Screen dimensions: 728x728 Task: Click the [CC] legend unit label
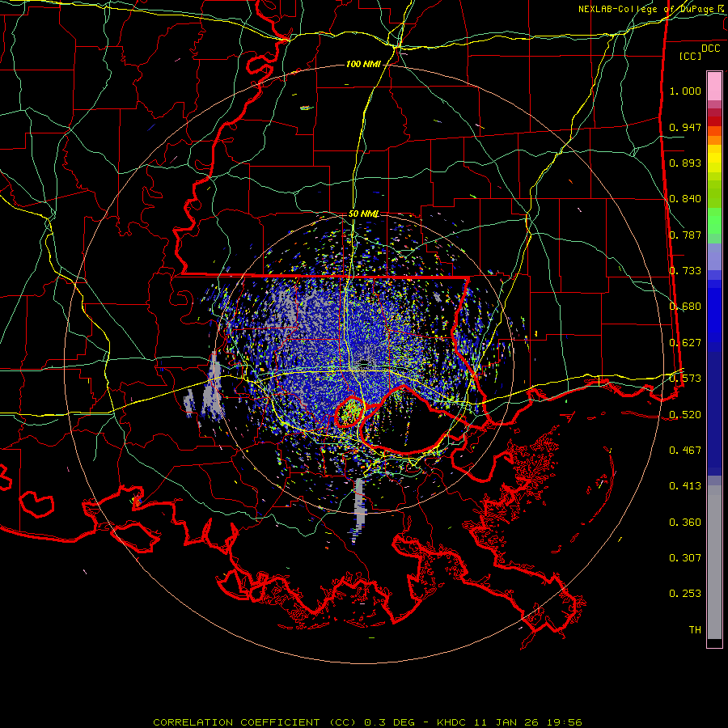tap(691, 56)
